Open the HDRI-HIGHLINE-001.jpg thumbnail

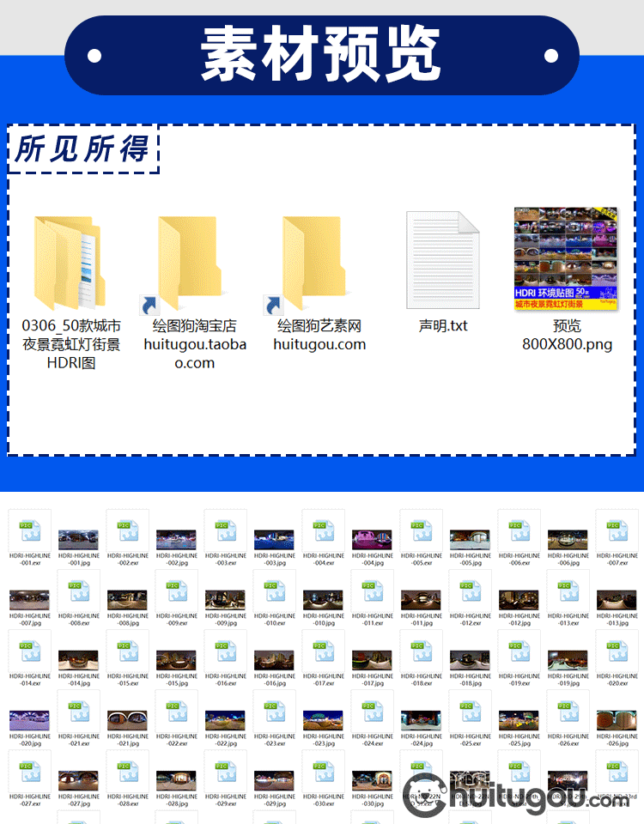pyautogui.click(x=78, y=540)
